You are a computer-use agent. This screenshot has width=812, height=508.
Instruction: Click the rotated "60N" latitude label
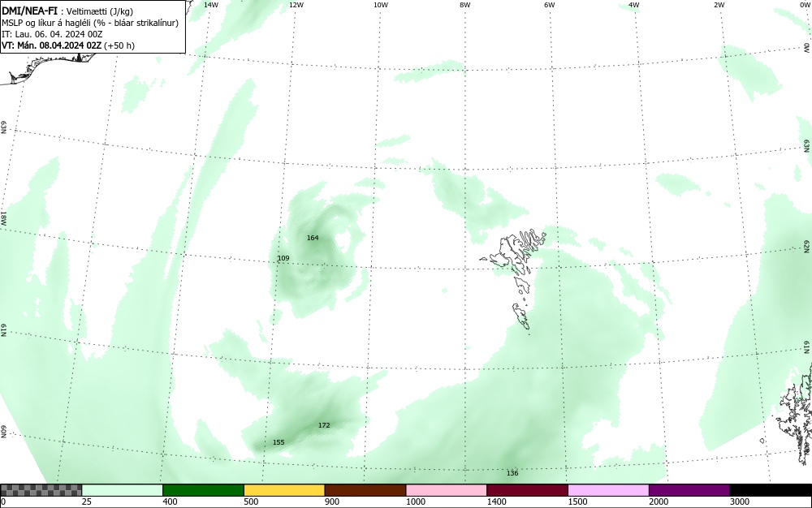point(3,432)
